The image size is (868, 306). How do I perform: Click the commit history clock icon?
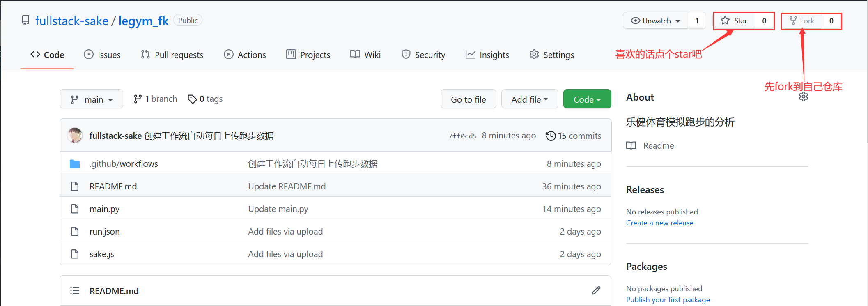(x=551, y=136)
